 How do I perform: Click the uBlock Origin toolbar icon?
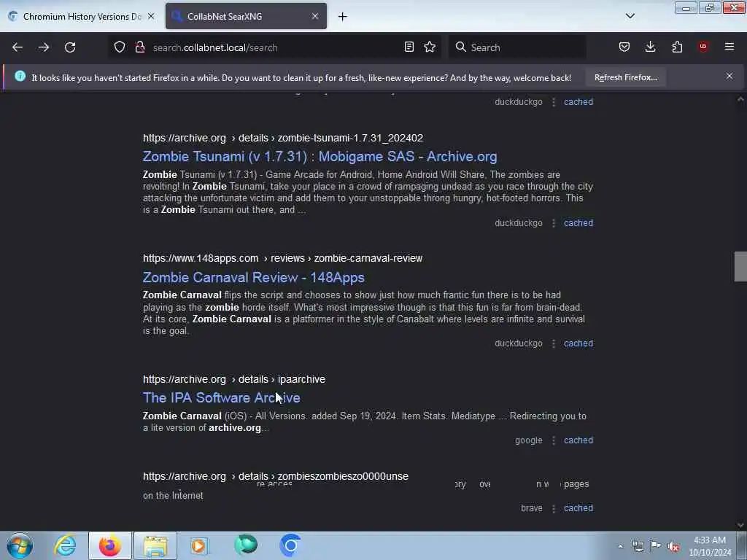click(x=703, y=47)
